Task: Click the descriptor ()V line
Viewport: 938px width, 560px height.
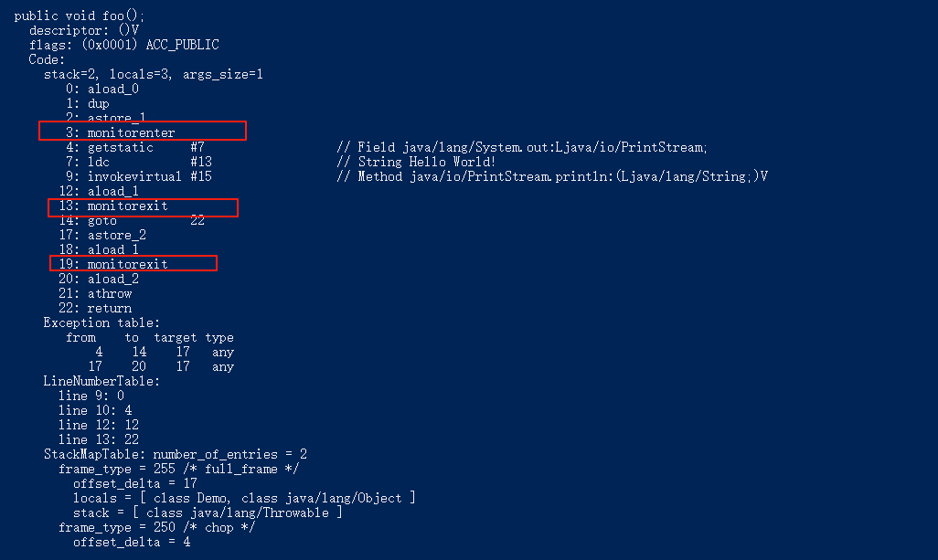Action: [84, 30]
